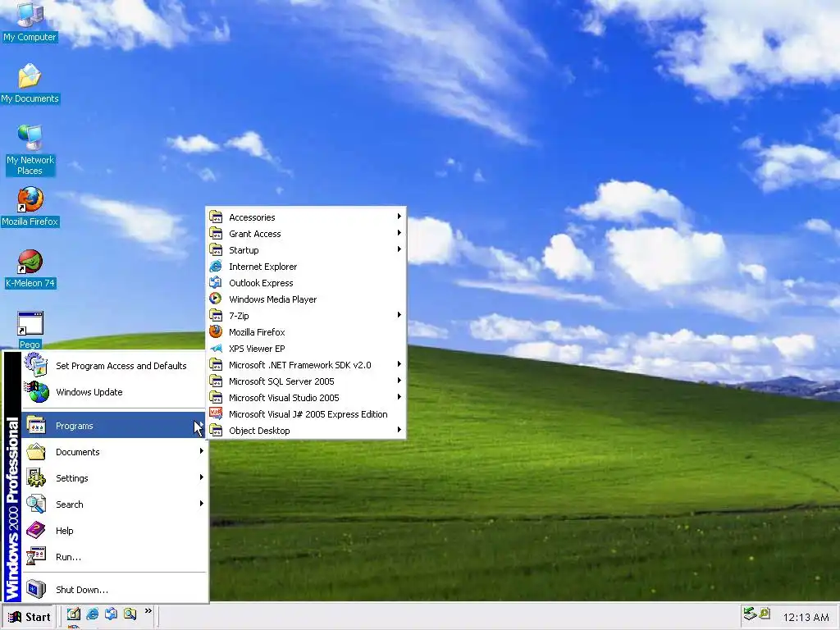Launch Internet Explorer from the quick launch bar
This screenshot has width=840, height=630.
click(92, 614)
